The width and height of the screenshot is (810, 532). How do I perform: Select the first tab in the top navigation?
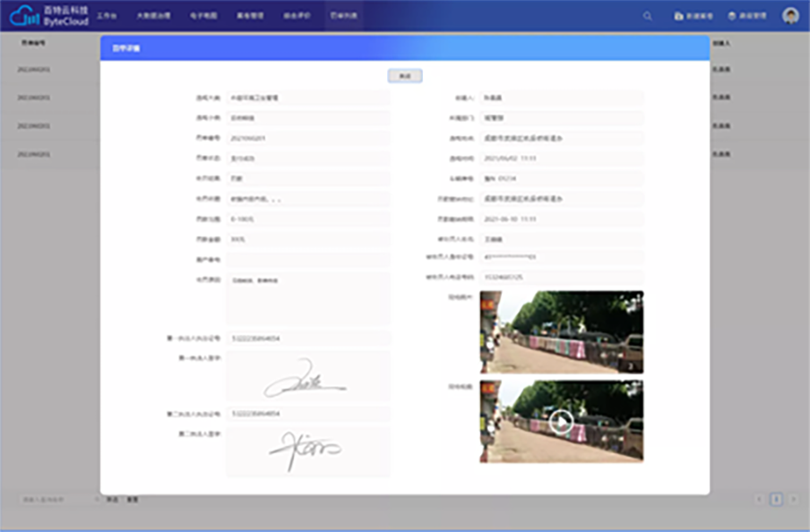[x=107, y=16]
